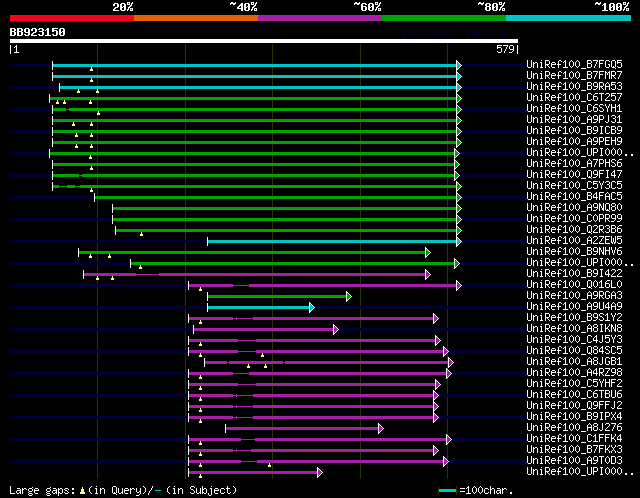This screenshot has height=498, width=640.
Task: Select the UniRef100_B9S1Y2 label
Action: click(574, 318)
